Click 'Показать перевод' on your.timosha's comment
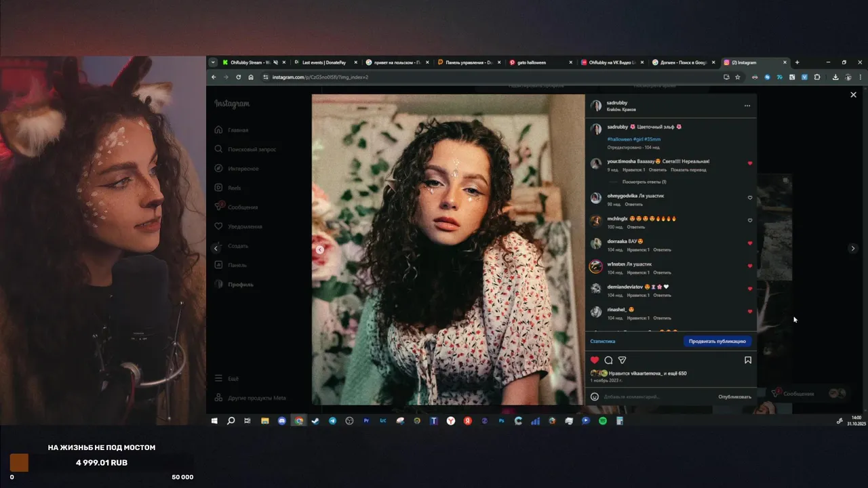The width and height of the screenshot is (868, 488). 689,169
